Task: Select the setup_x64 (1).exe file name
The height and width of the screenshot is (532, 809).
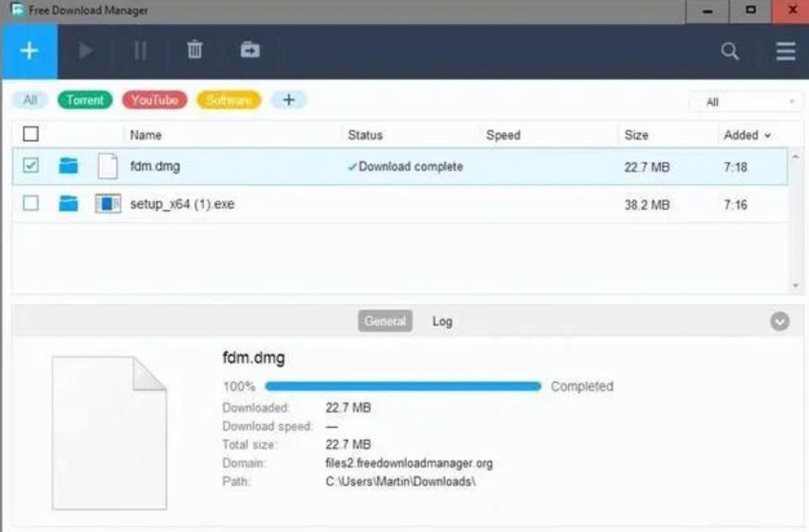Action: click(182, 204)
